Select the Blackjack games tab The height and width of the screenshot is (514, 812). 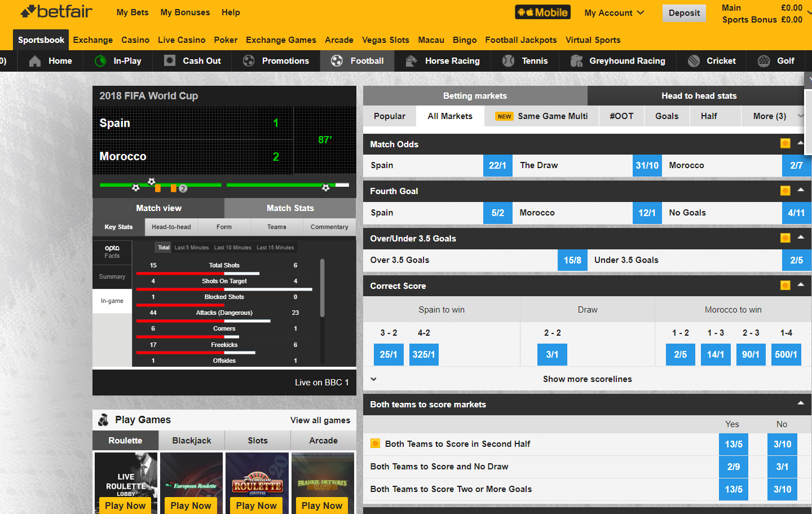[192, 441]
